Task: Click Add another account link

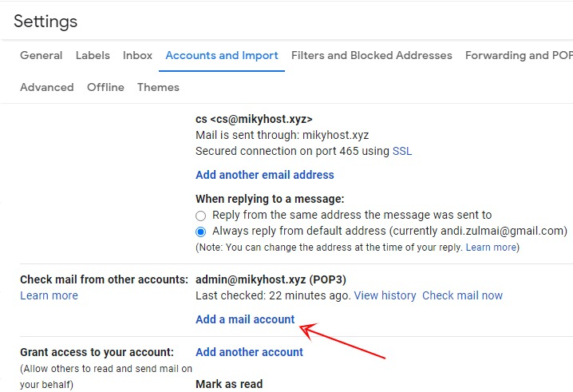Action: (249, 352)
